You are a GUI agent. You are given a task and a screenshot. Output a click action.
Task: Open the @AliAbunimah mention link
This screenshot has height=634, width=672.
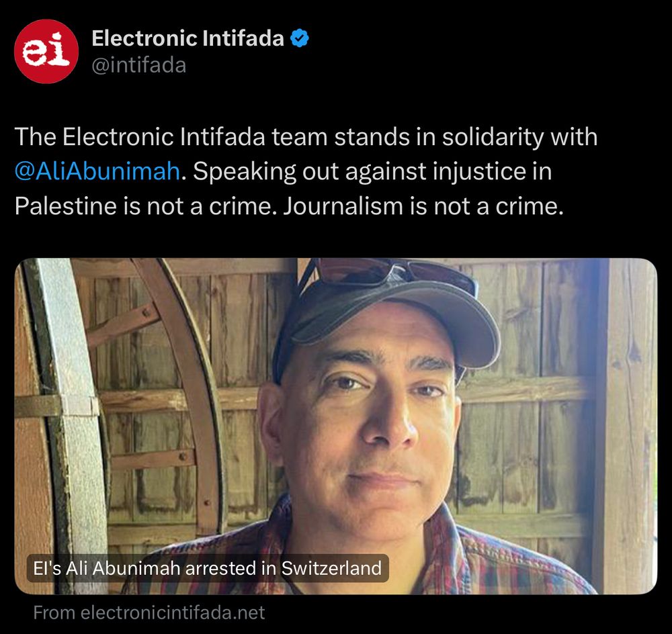click(97, 171)
